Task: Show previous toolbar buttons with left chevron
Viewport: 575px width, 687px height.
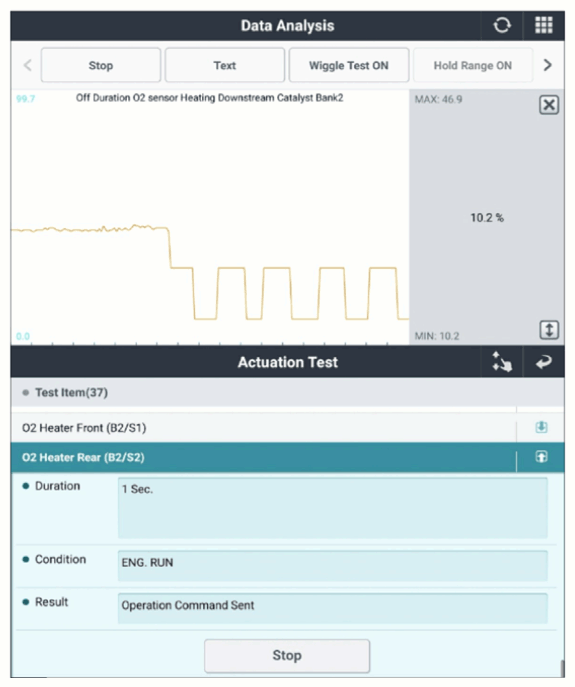Action: pyautogui.click(x=28, y=65)
